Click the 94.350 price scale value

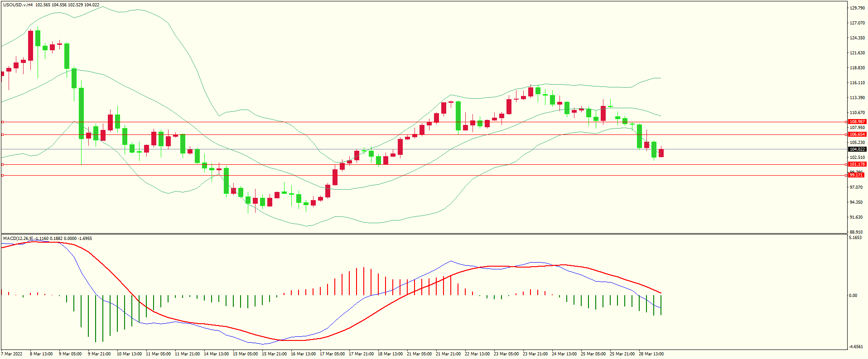tap(856, 202)
